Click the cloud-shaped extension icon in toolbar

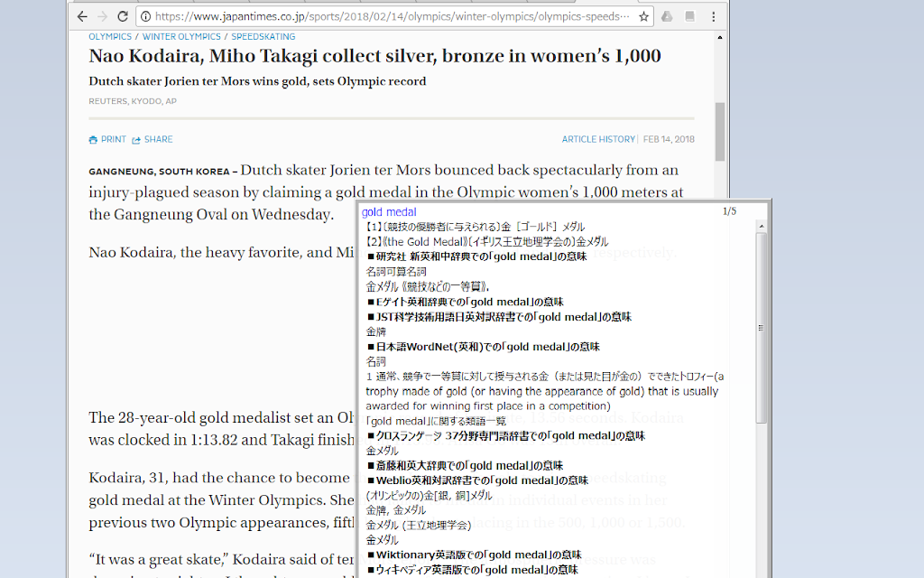click(x=667, y=16)
